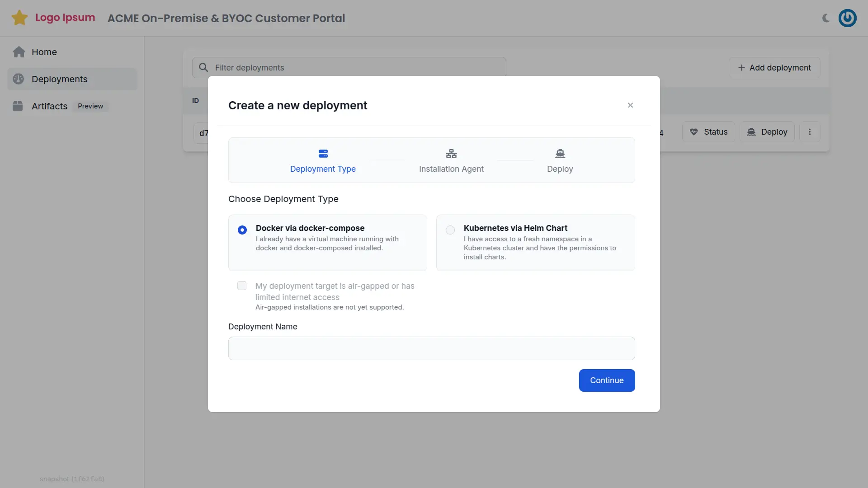
Task: Click the star logo icon
Action: (x=19, y=18)
